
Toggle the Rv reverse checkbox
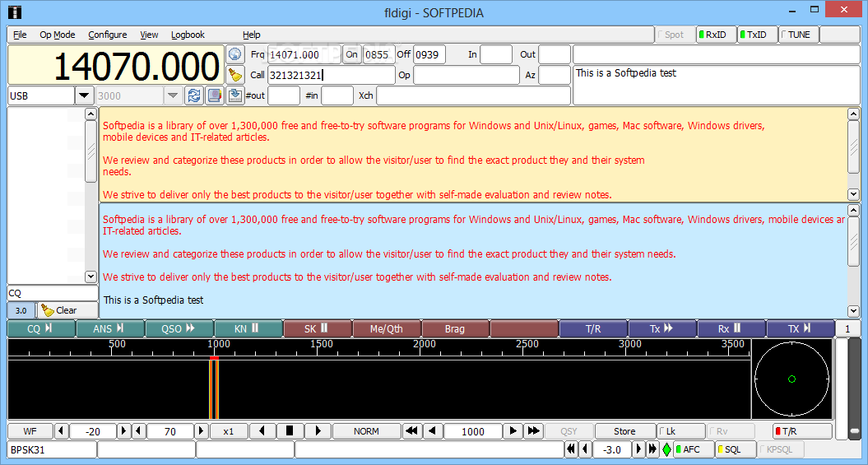[x=731, y=431]
